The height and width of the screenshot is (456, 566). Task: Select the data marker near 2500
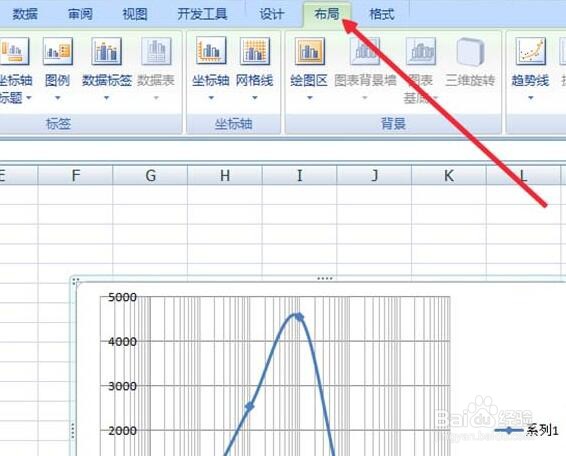(249, 407)
